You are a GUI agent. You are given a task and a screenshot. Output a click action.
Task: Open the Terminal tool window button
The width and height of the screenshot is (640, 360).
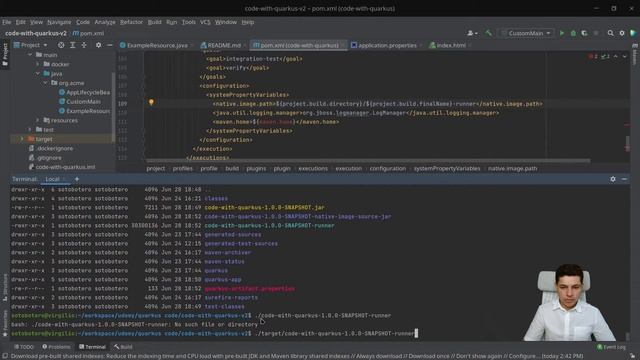[92, 347]
